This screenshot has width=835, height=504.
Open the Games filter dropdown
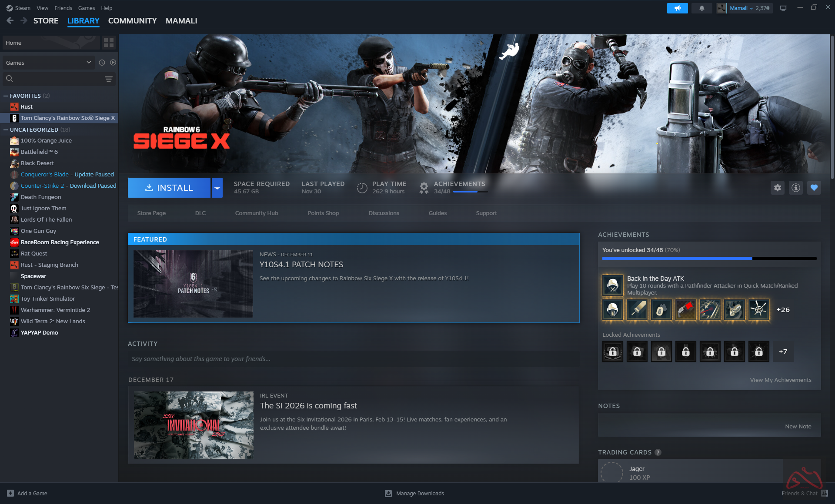(x=48, y=63)
